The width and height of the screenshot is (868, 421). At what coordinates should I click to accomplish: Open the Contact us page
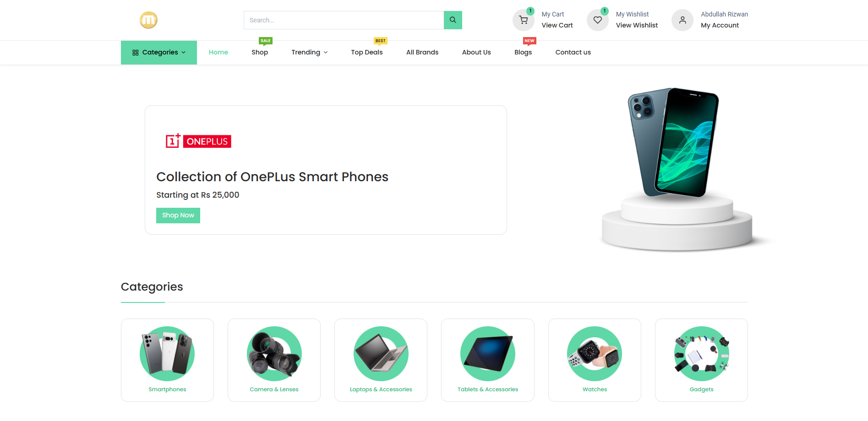click(573, 52)
